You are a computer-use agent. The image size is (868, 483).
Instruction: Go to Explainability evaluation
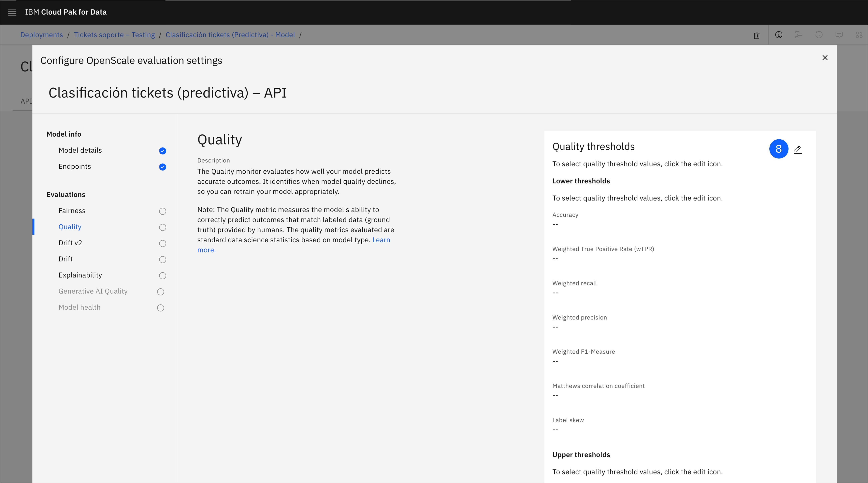click(x=80, y=275)
